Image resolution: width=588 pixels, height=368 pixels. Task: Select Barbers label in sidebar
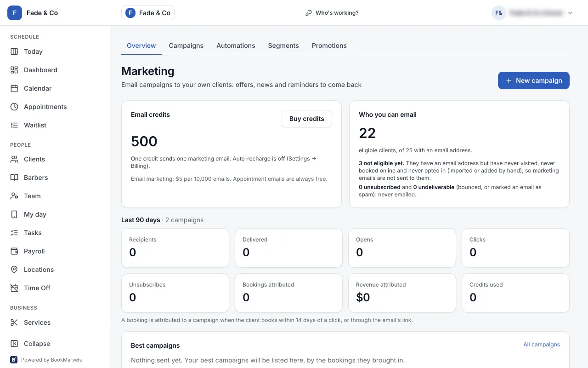point(36,178)
